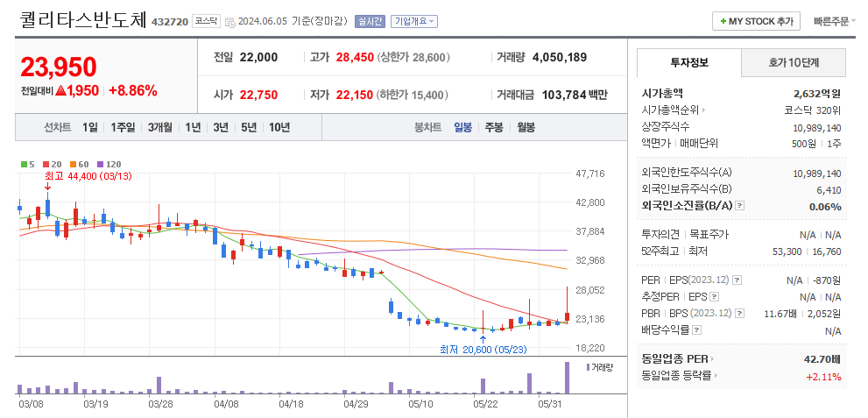Viewport: 868px width, 418px height.
Task: Click the 동일업종 PER link
Action: coord(674,359)
